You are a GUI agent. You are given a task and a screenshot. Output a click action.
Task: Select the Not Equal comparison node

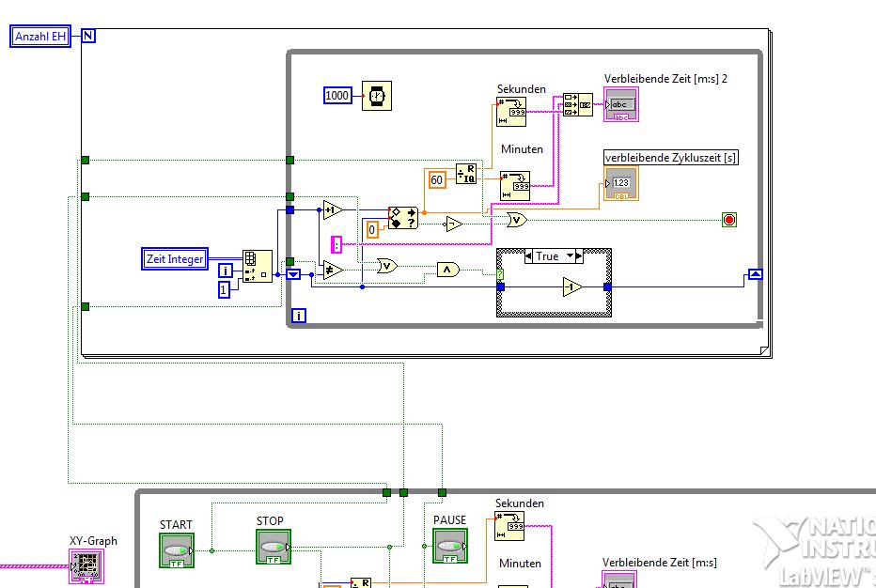333,271
